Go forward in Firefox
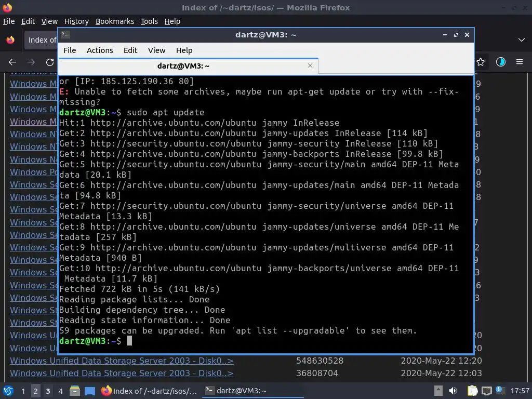 click(31, 62)
